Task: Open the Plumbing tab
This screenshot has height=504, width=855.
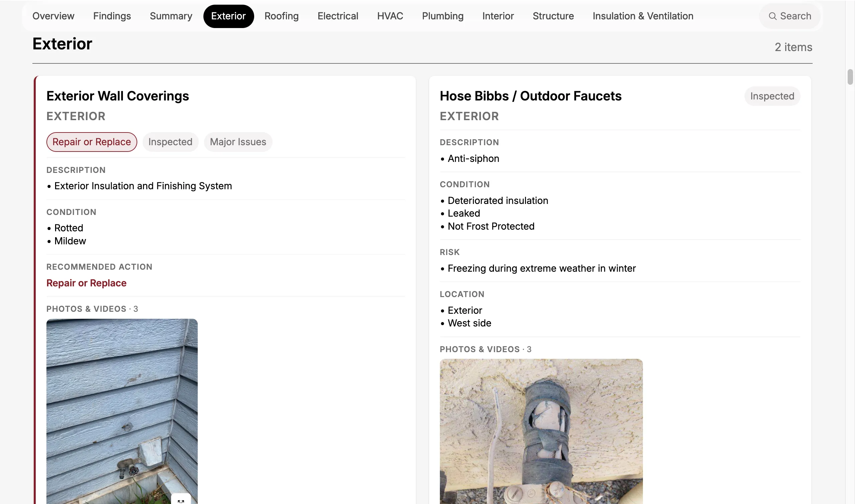Action: point(443,16)
